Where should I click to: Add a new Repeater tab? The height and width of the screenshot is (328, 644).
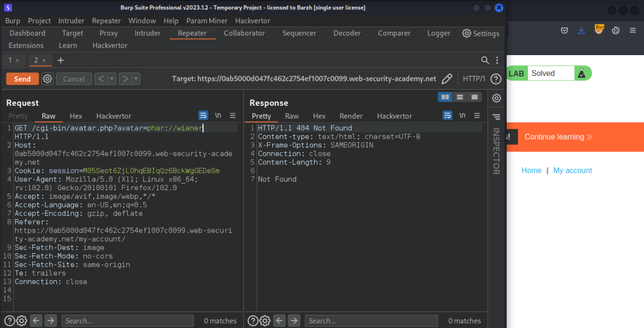61,60
